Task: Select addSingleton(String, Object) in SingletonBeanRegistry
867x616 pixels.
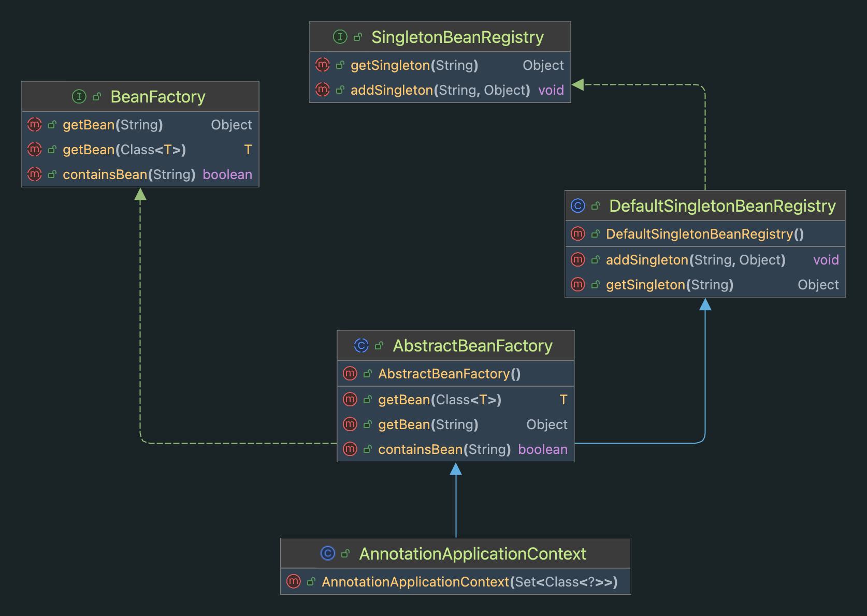Action: (440, 90)
